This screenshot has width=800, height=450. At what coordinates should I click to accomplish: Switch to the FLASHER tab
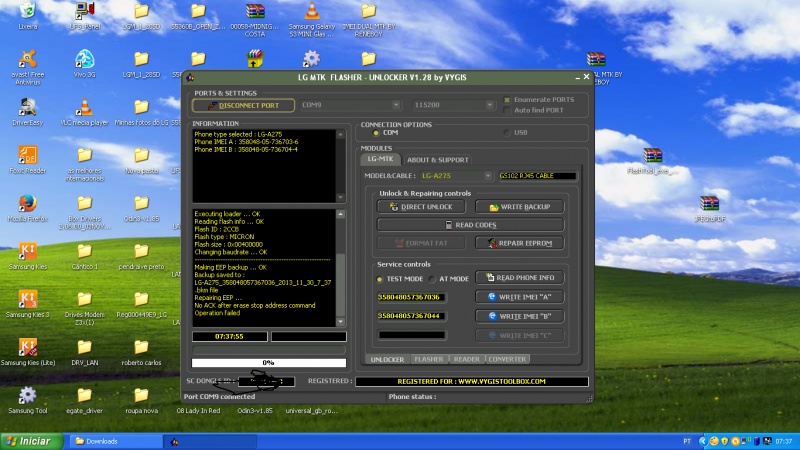pos(429,359)
